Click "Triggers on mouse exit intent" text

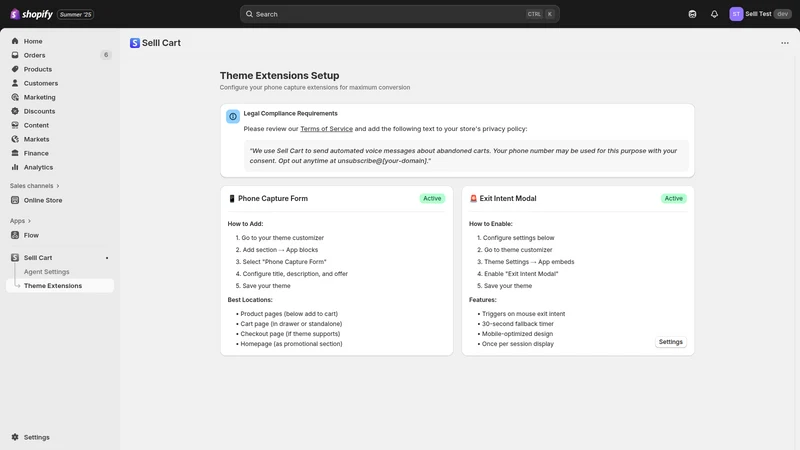tap(523, 314)
